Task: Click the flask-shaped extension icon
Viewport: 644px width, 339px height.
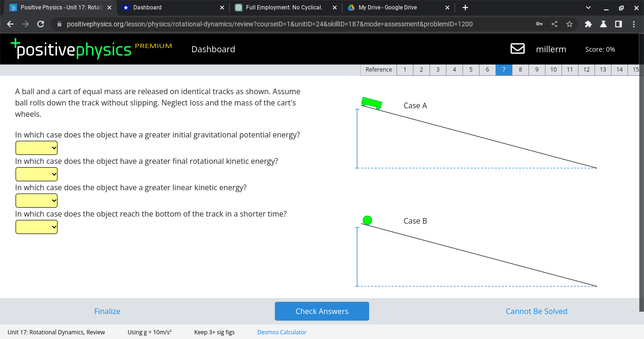Action: pos(603,24)
